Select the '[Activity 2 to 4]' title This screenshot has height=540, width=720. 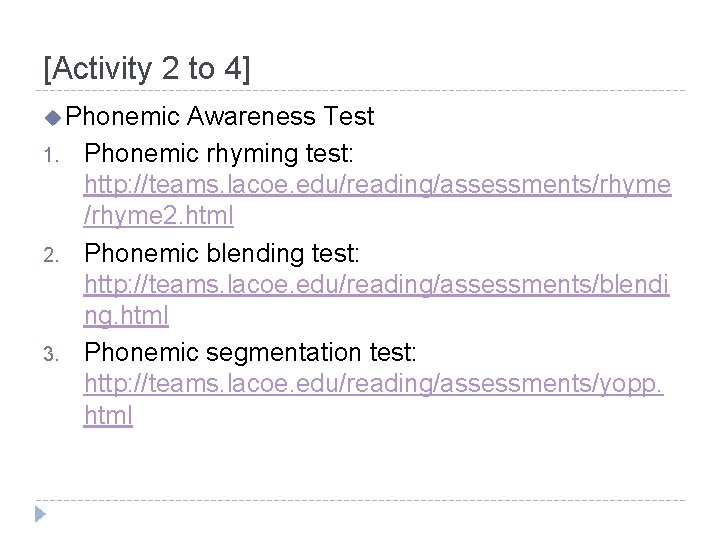click(x=147, y=69)
